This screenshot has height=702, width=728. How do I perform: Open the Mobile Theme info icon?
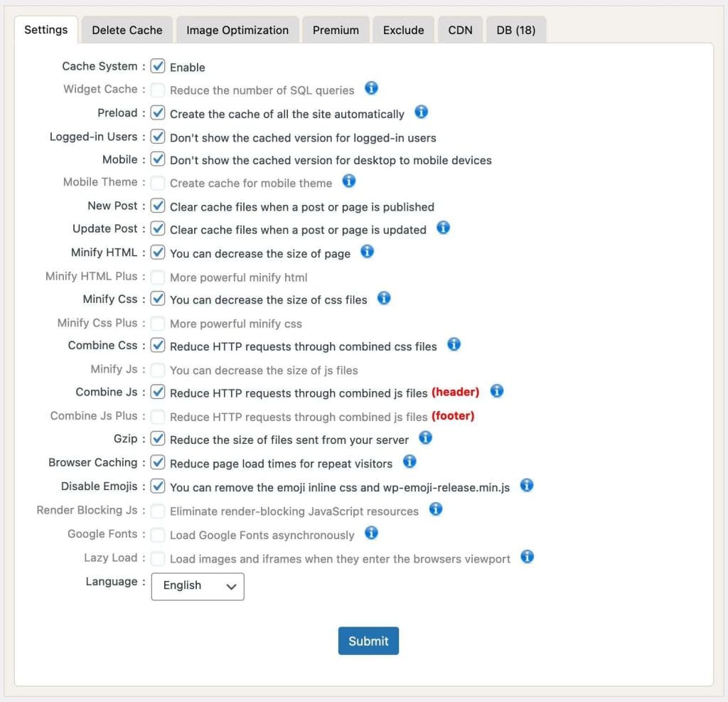(x=349, y=181)
